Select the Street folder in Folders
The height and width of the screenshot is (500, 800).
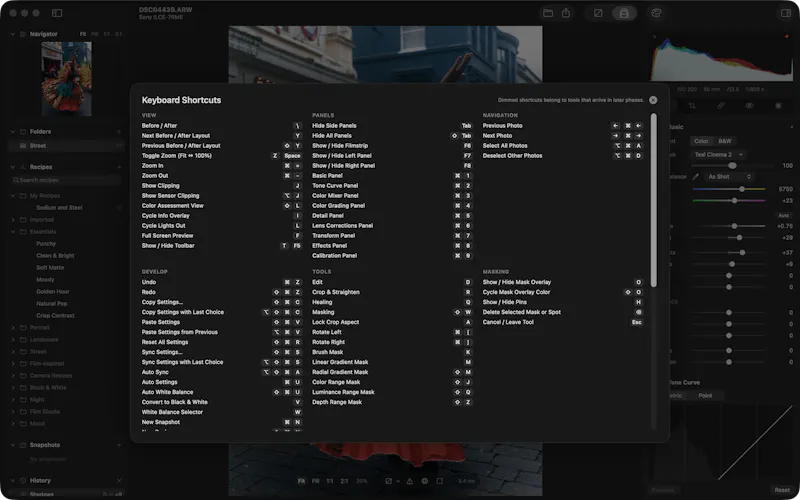tap(65, 146)
